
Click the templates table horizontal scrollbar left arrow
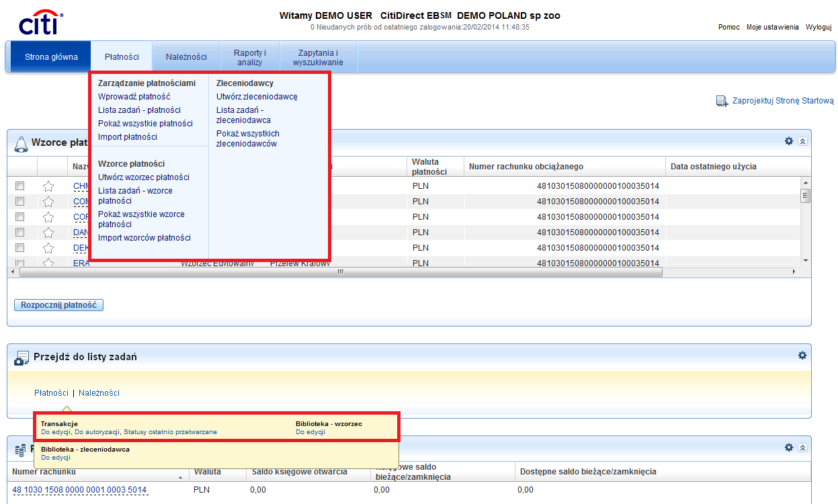[12, 272]
